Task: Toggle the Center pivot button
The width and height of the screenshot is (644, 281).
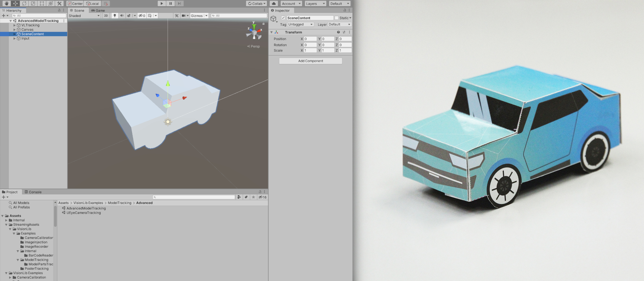Action: [75, 3]
